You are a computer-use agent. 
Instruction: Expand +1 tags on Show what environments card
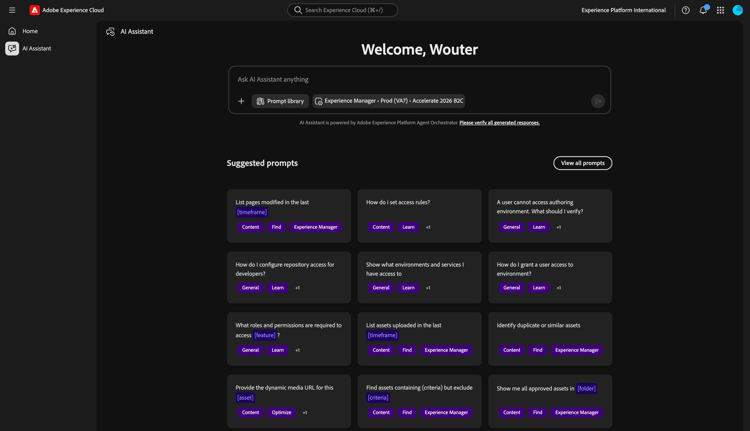pos(428,288)
